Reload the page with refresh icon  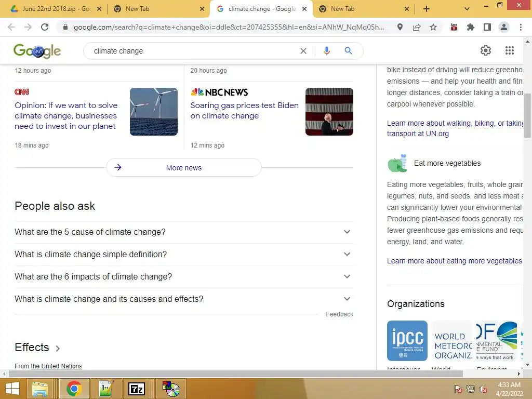click(45, 27)
